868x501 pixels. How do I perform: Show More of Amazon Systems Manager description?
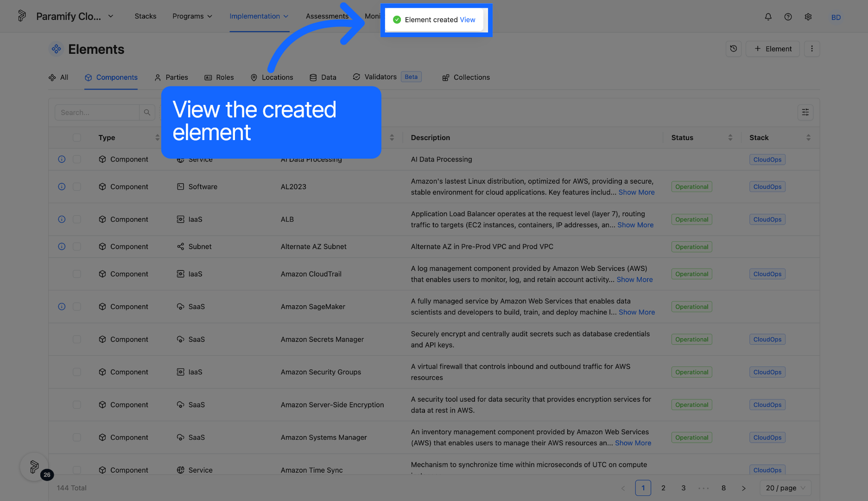coord(633,443)
